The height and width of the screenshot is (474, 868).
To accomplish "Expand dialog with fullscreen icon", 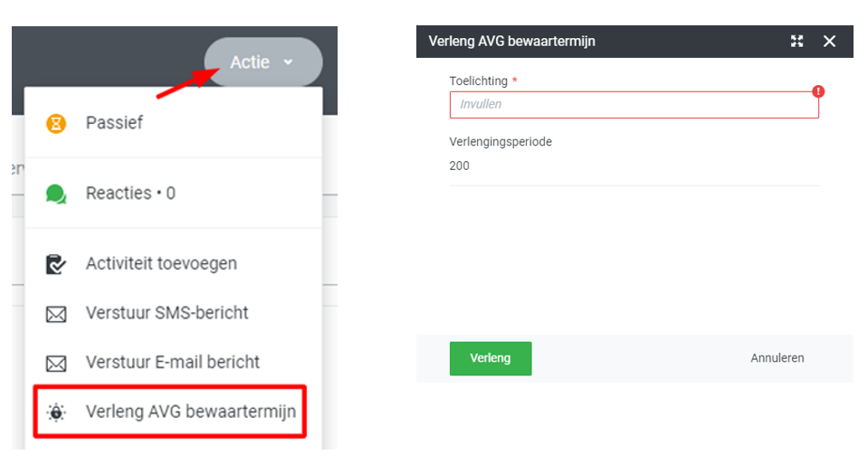I will click(x=796, y=41).
